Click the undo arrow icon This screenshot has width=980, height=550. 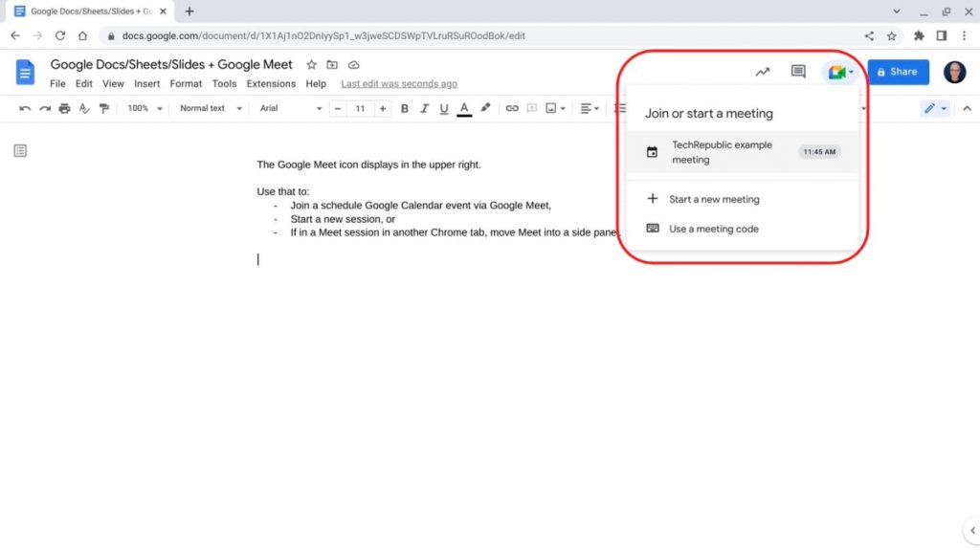click(25, 109)
